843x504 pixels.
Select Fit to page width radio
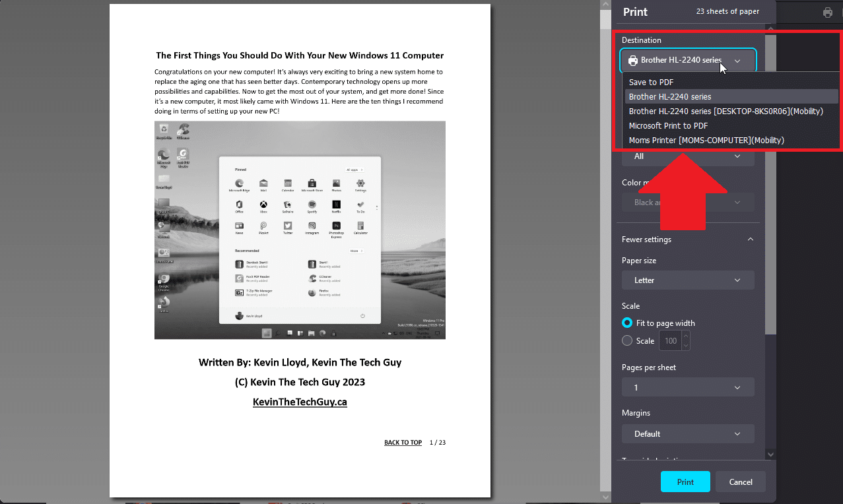(x=627, y=323)
